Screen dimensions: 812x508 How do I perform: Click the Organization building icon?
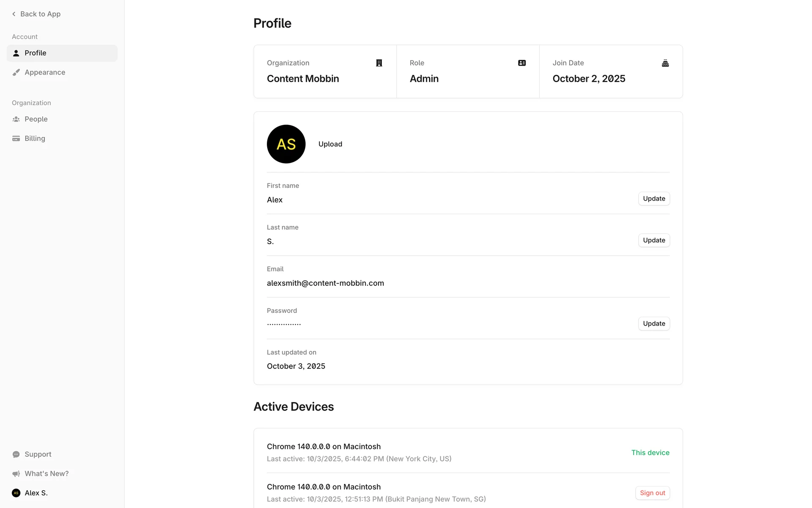[x=379, y=63]
